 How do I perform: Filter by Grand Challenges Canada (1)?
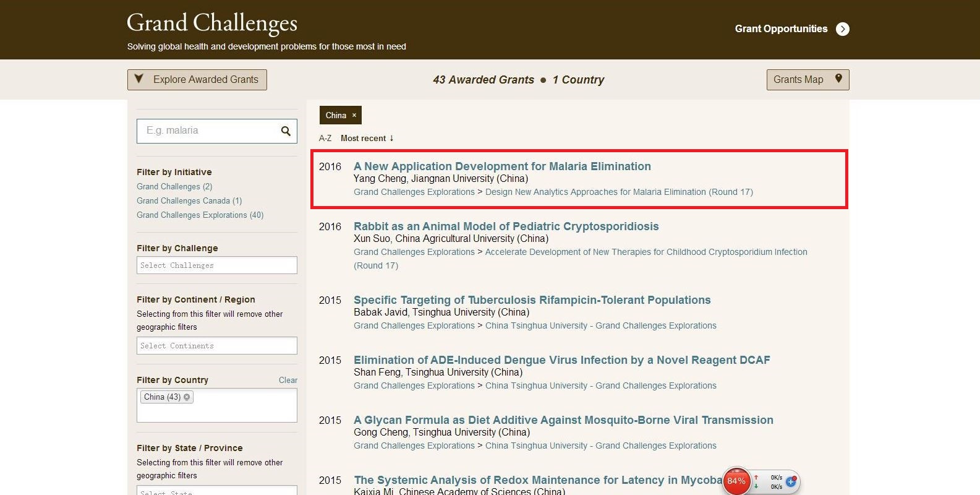[189, 201]
